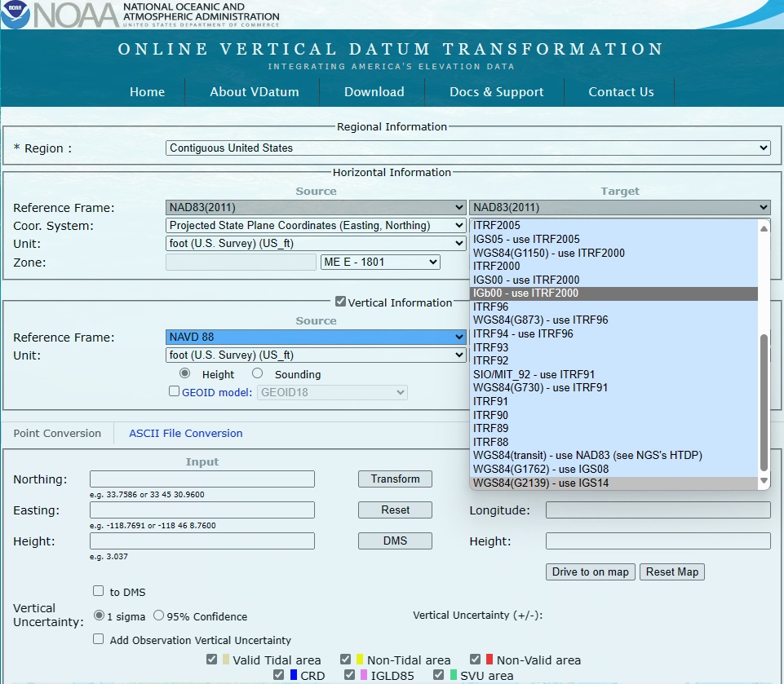Expand the Region dropdown
Viewport: 784px width, 684px height.
tap(468, 148)
